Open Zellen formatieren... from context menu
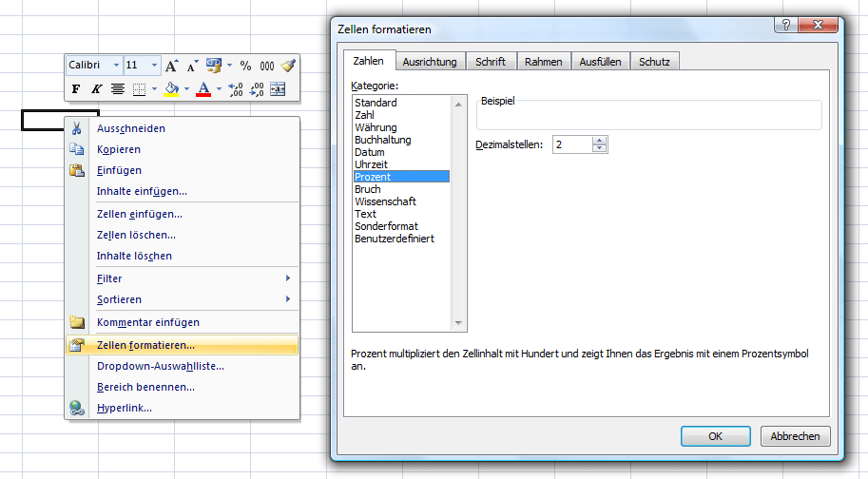 coord(182,345)
